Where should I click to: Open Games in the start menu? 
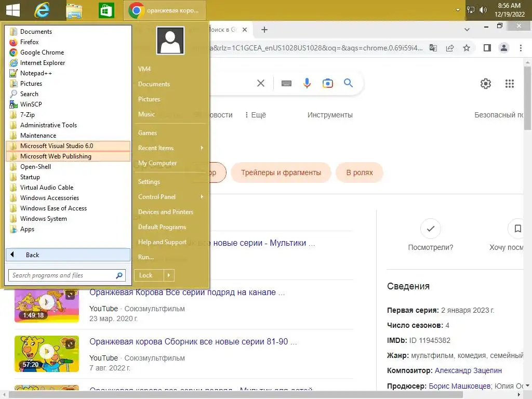coord(170,133)
